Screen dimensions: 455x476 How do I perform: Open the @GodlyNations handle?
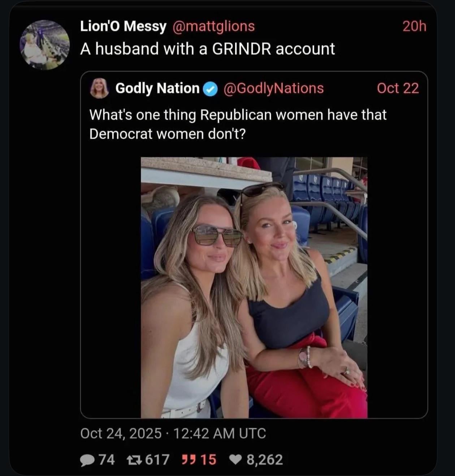point(274,88)
